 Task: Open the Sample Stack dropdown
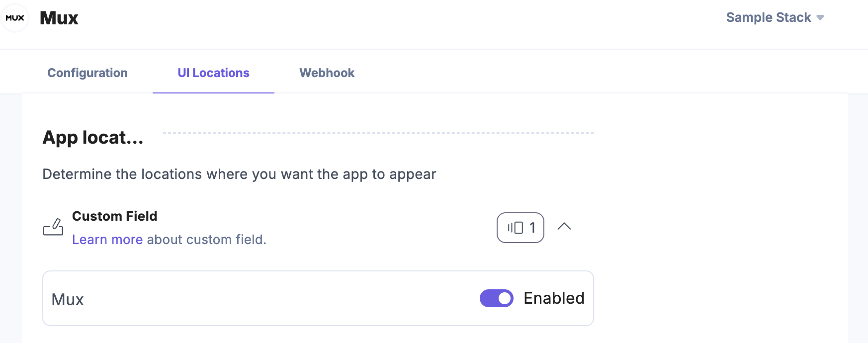769,18
